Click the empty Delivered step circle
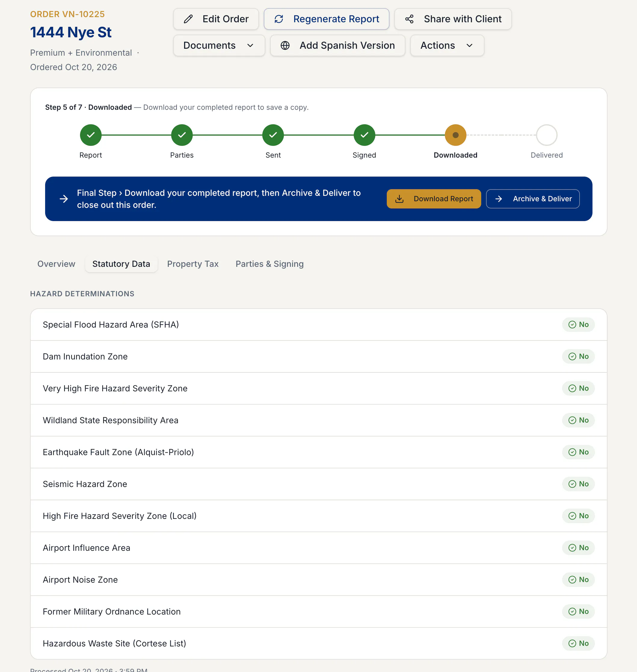Viewport: 637px width, 672px height. [546, 135]
